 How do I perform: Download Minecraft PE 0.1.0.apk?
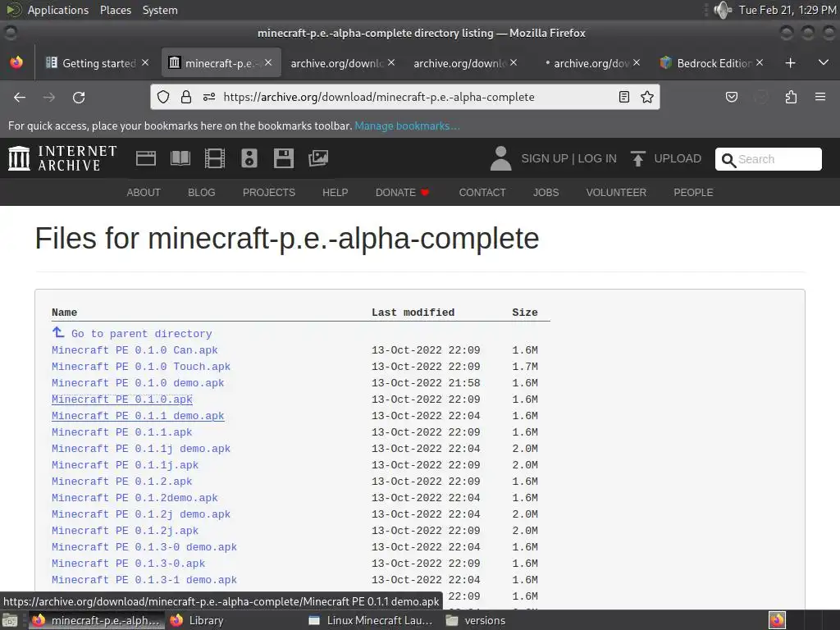pos(121,399)
